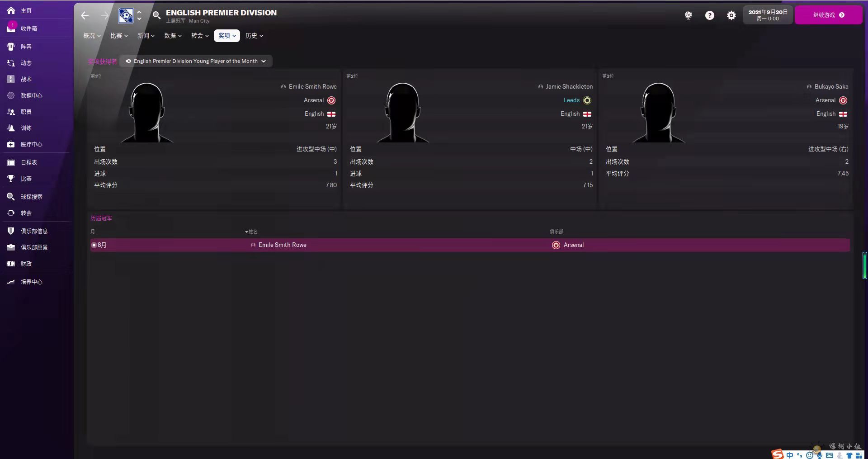Screen dimensions: 868x459
Task: Expand the 概况 overview dropdown
Action: coord(92,36)
